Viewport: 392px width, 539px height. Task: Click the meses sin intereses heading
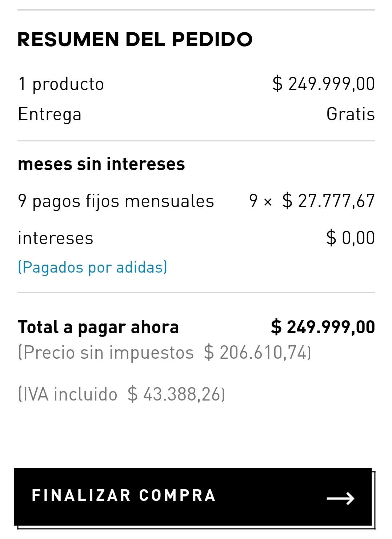pyautogui.click(x=101, y=164)
